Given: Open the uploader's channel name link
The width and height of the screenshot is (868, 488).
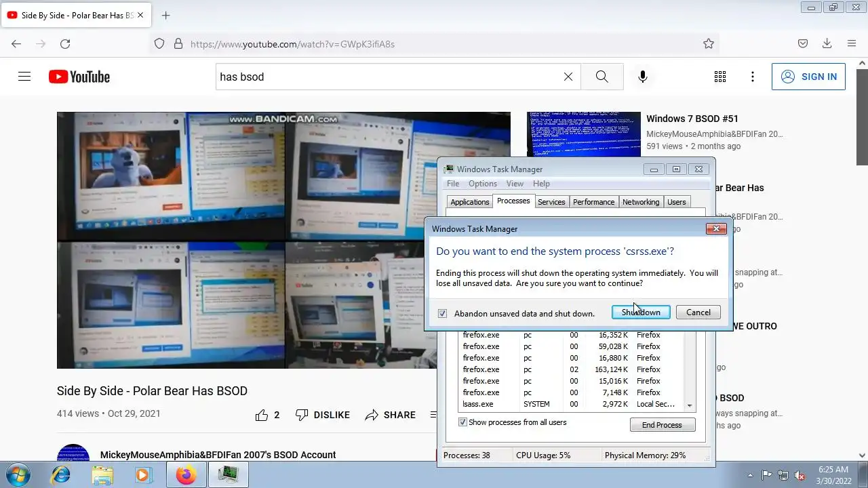Looking at the screenshot, I should pyautogui.click(x=218, y=455).
